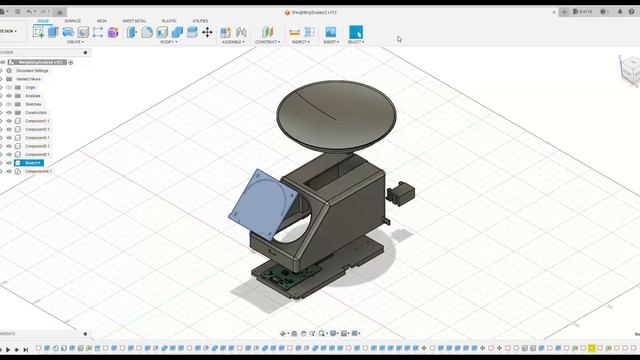
Task: Select the Extrude tool
Action: [53, 32]
